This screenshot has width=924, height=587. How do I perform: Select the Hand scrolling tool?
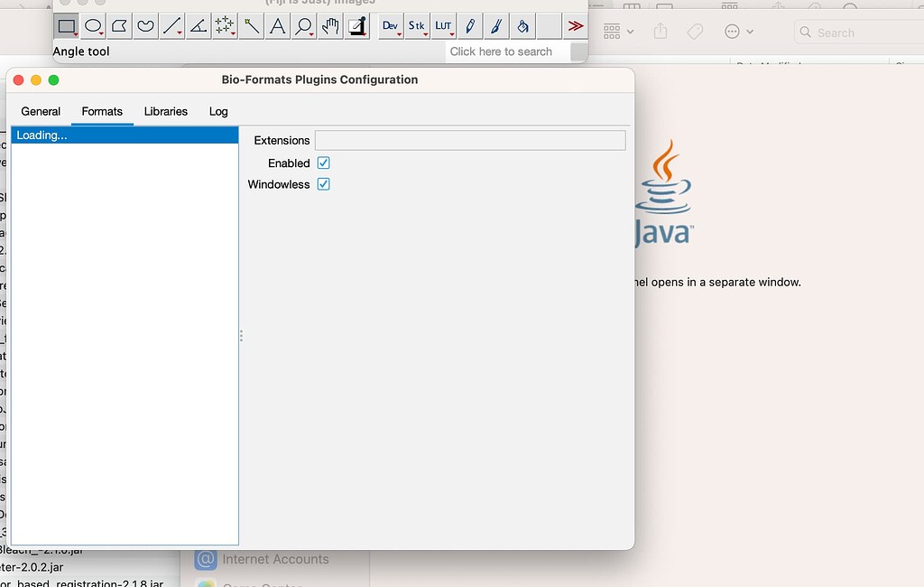(x=330, y=26)
